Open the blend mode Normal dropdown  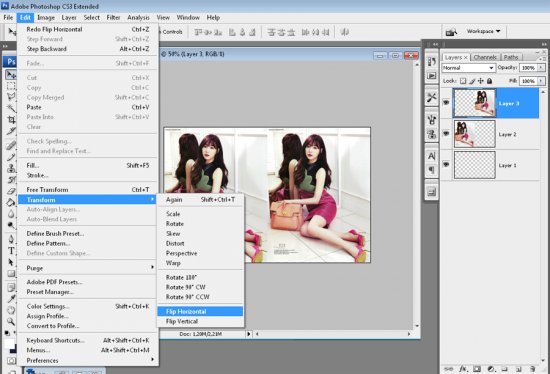[468, 68]
